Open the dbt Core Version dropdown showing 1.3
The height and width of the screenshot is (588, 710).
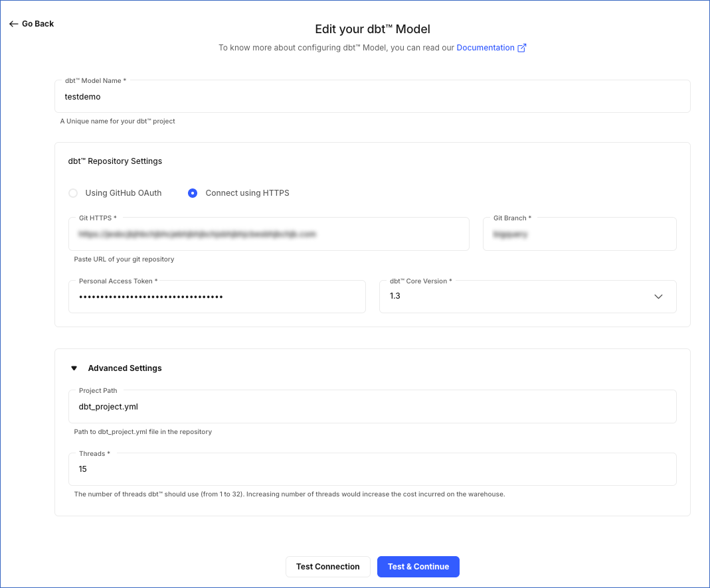(528, 297)
